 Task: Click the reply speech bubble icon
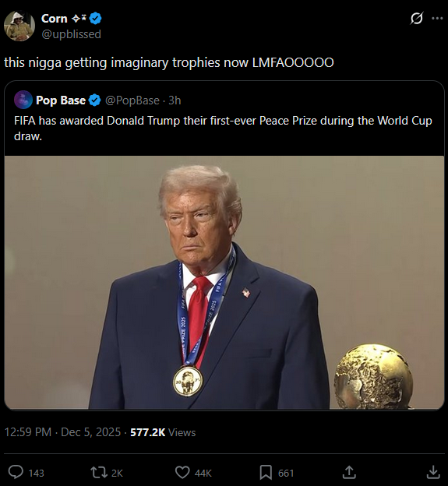16,472
